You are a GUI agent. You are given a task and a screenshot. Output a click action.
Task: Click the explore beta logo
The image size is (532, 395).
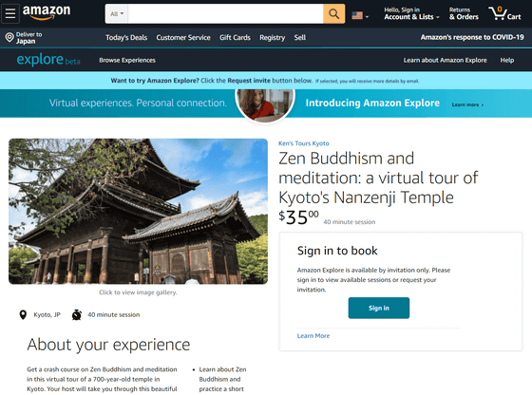pyautogui.click(x=48, y=60)
